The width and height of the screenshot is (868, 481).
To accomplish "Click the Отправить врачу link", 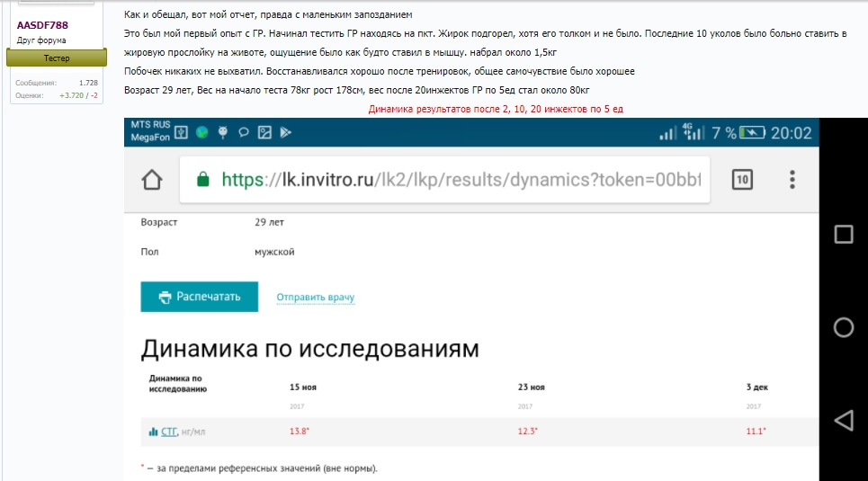I will point(315,298).
